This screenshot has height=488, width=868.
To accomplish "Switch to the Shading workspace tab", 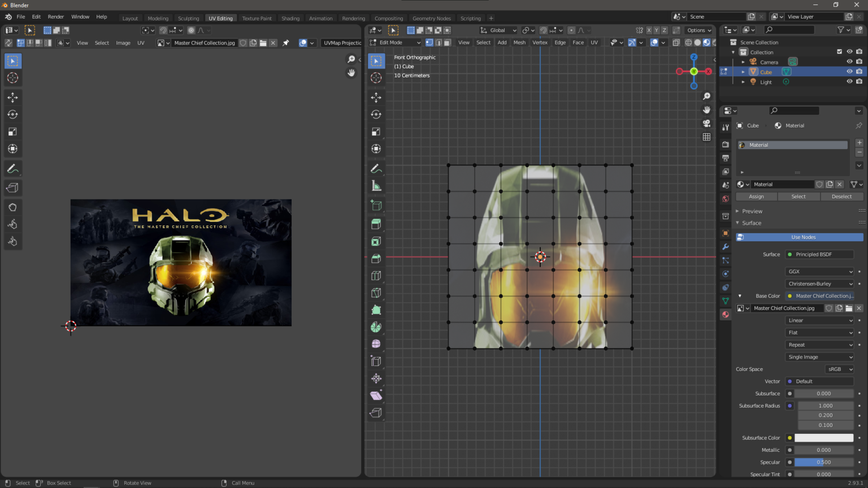I will (x=290, y=18).
